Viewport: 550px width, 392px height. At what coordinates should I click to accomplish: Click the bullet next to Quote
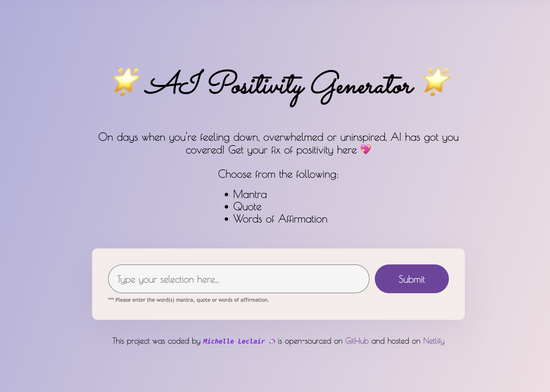[227, 207]
